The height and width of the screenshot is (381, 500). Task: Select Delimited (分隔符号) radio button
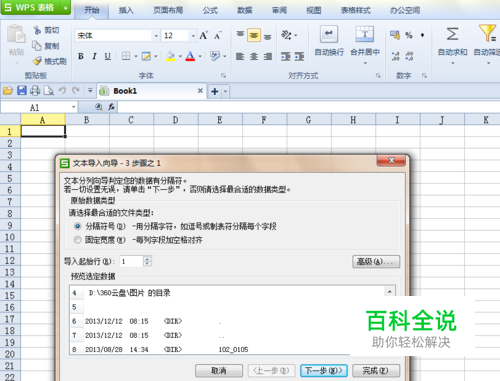[77, 226]
